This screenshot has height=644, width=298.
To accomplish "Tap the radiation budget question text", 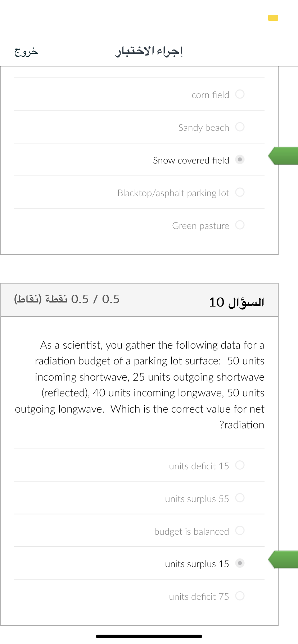I will 140,385.
